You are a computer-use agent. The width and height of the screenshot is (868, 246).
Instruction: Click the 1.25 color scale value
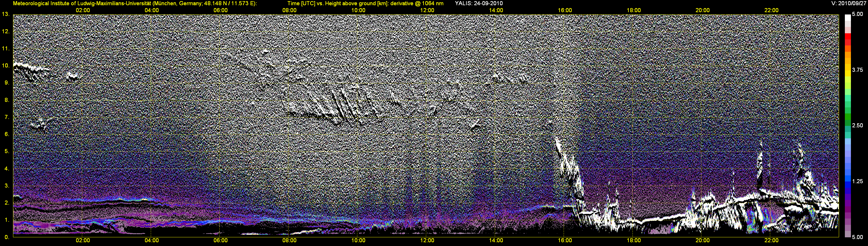coord(858,181)
